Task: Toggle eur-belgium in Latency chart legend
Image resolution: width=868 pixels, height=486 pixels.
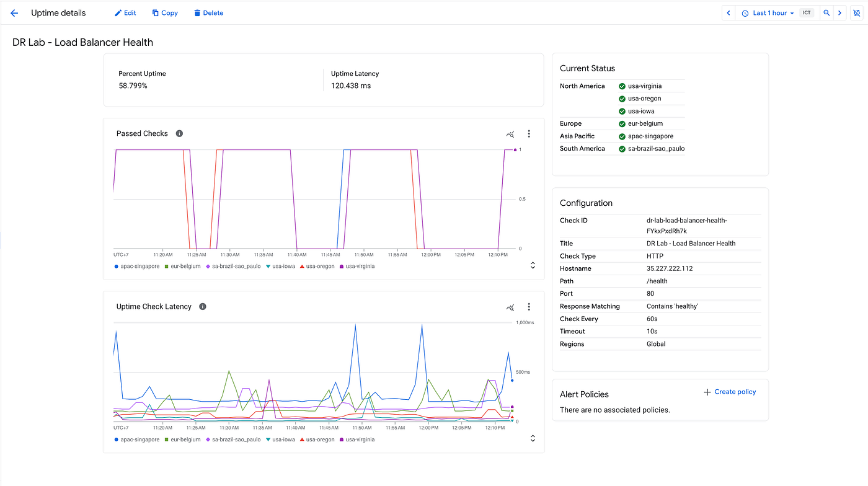Action: click(x=182, y=440)
